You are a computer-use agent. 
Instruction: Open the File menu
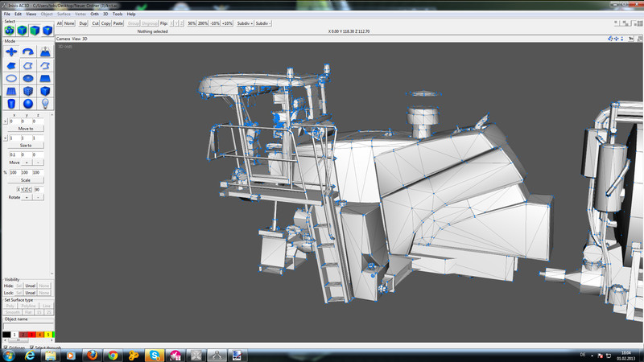pos(7,14)
